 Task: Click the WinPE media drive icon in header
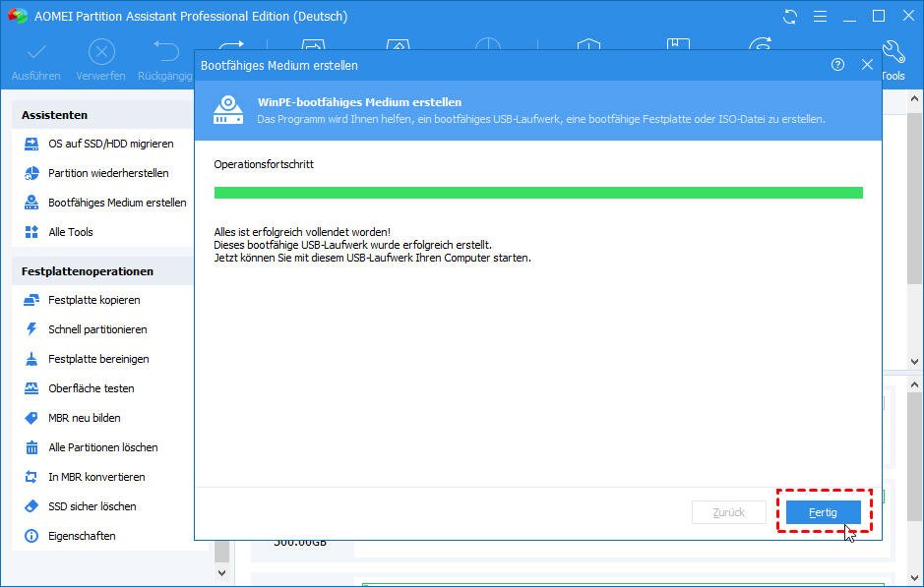pyautogui.click(x=228, y=109)
